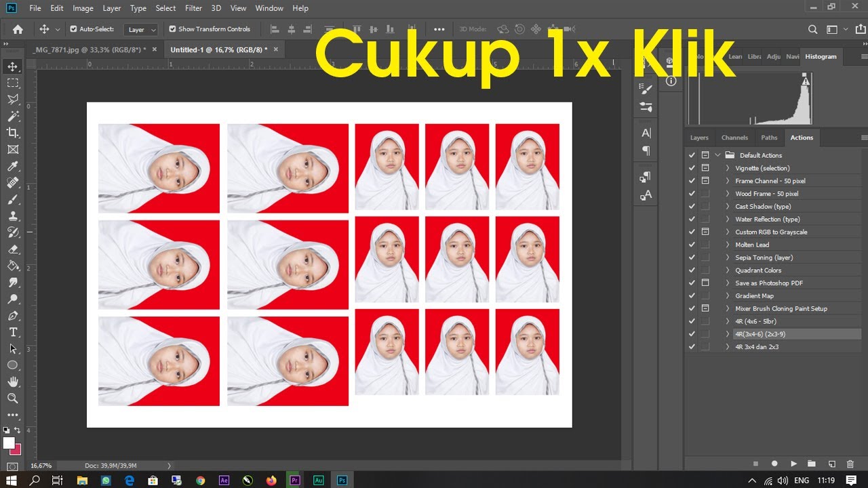Switch to the Layers tab
The width and height of the screenshot is (868, 488).
(x=699, y=138)
